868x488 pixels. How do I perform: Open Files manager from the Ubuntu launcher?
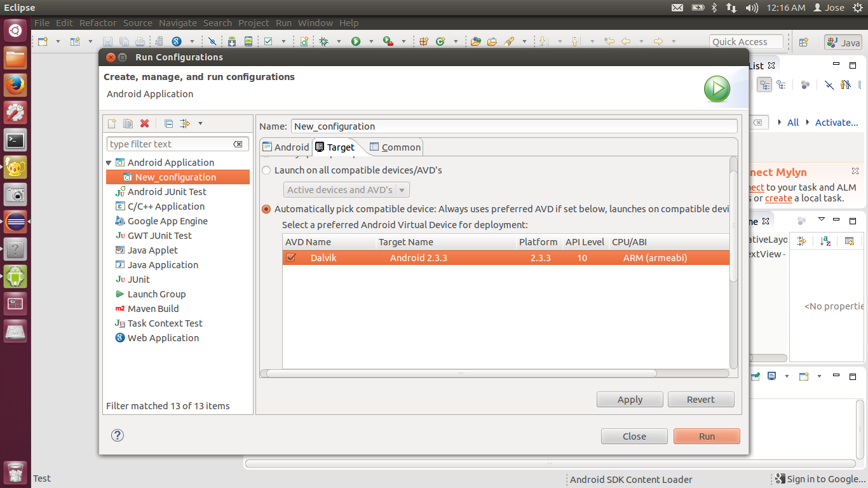(x=15, y=58)
